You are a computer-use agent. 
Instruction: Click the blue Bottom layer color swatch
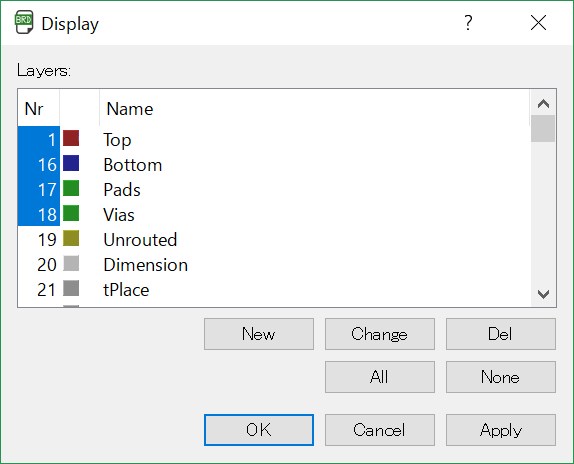pyautogui.click(x=71, y=163)
